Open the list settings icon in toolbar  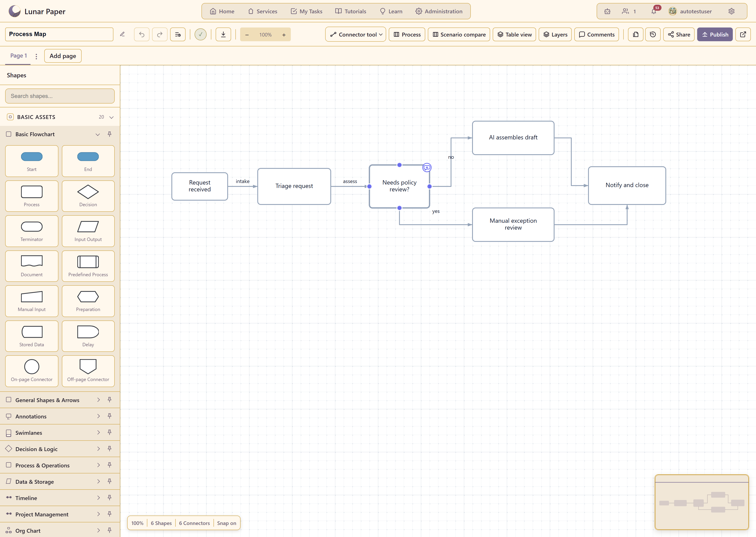[178, 34]
